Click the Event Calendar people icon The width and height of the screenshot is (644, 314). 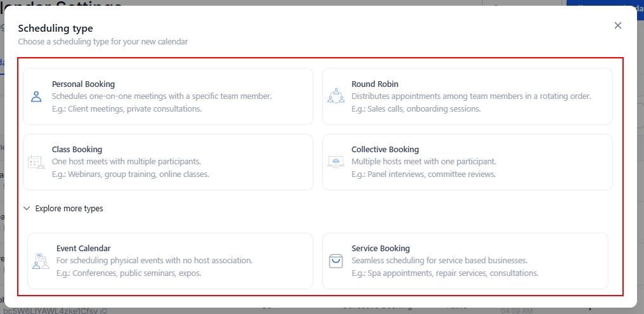(x=41, y=261)
